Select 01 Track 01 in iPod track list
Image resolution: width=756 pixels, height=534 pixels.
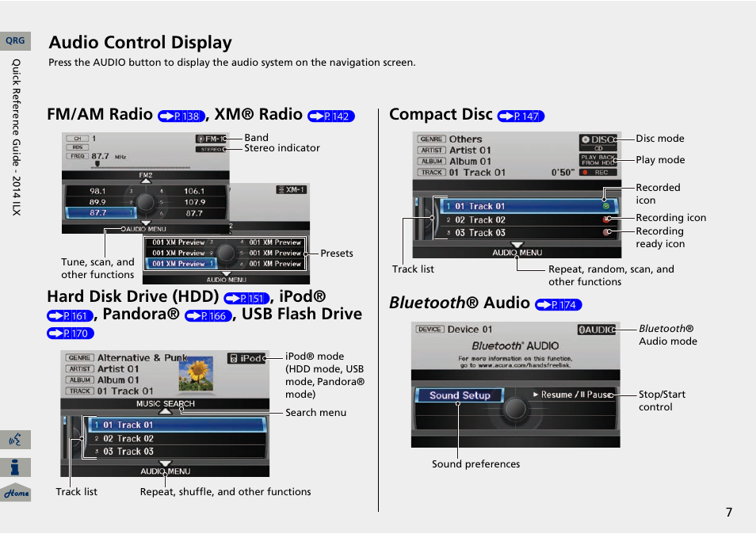177,425
